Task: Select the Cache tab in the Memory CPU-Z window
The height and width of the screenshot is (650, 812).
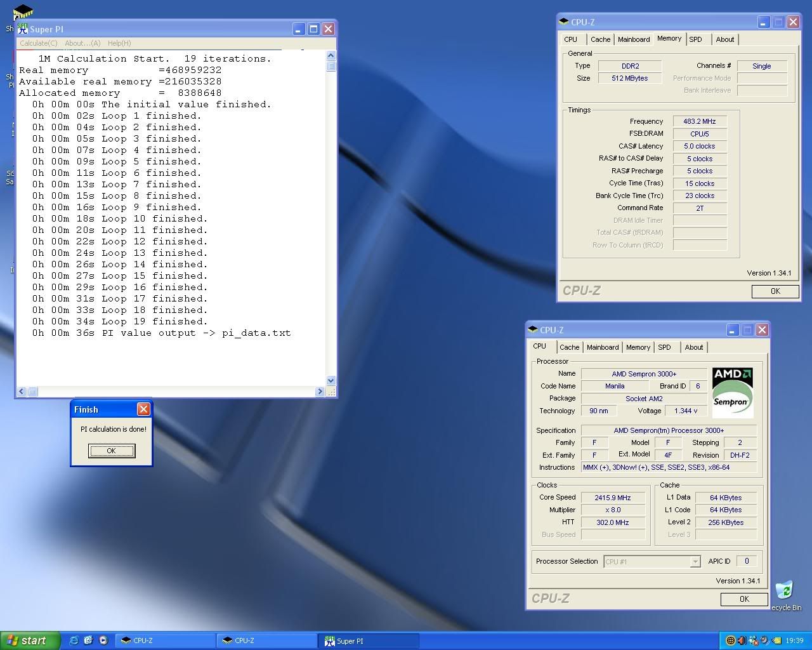Action: pos(600,39)
